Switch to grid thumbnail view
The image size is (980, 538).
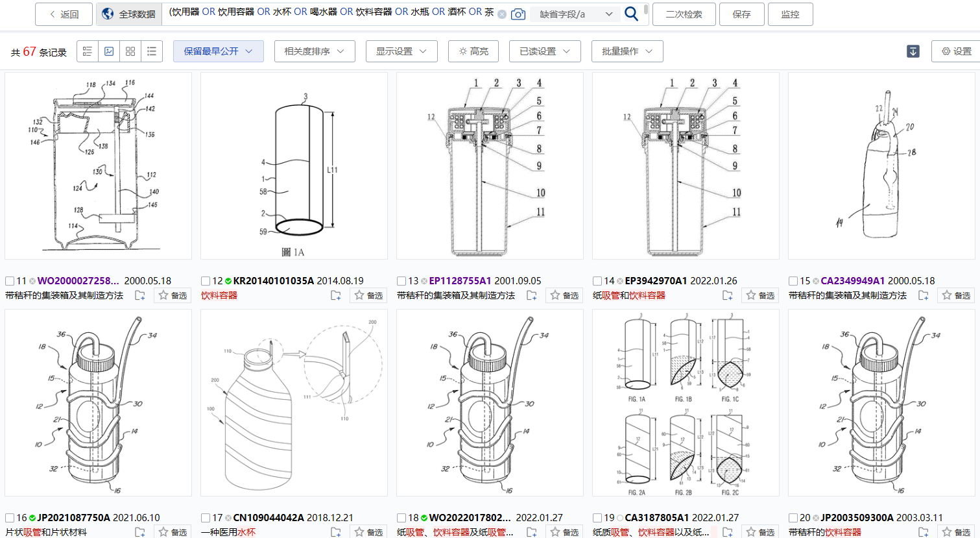pos(130,51)
